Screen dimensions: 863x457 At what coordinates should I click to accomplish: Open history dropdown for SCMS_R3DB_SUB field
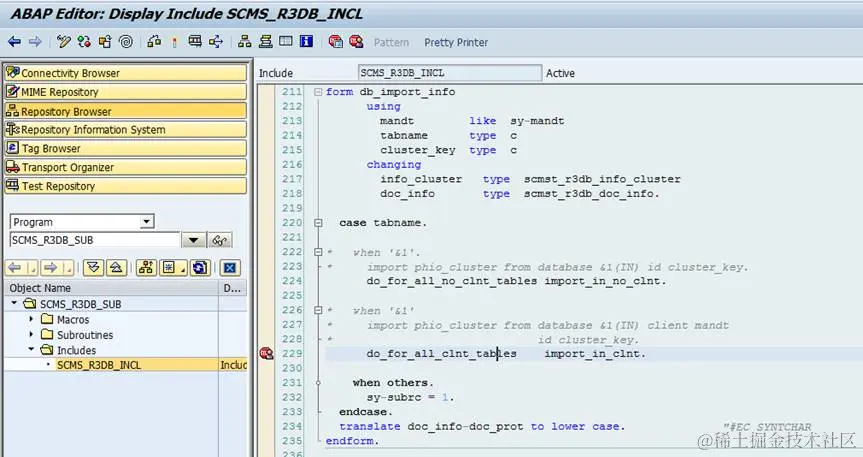[194, 241]
